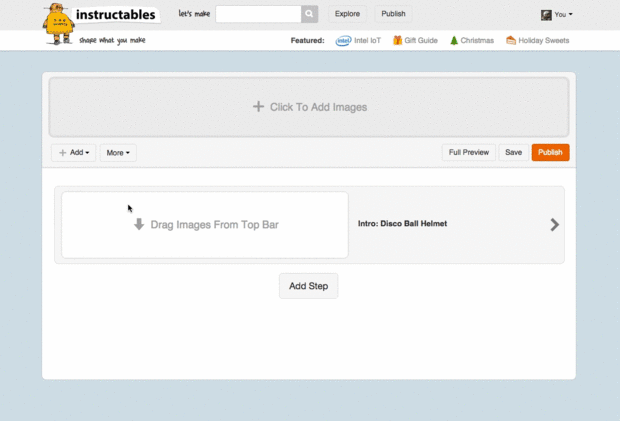Click the orange Publish button

(550, 152)
